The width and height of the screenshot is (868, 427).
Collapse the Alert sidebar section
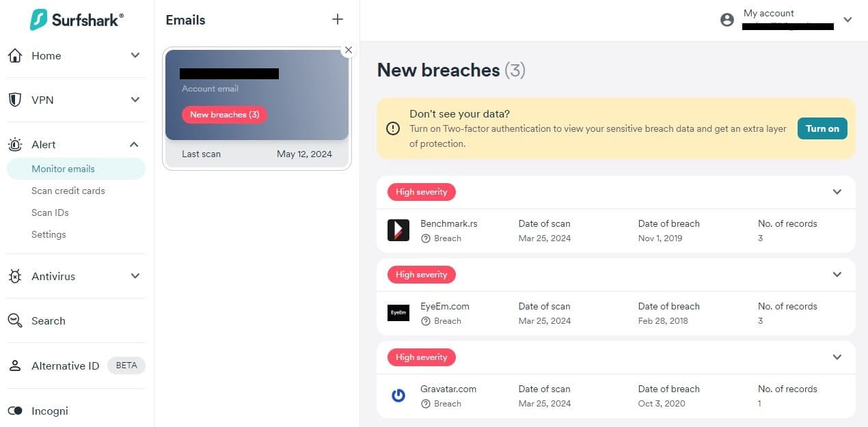click(135, 144)
